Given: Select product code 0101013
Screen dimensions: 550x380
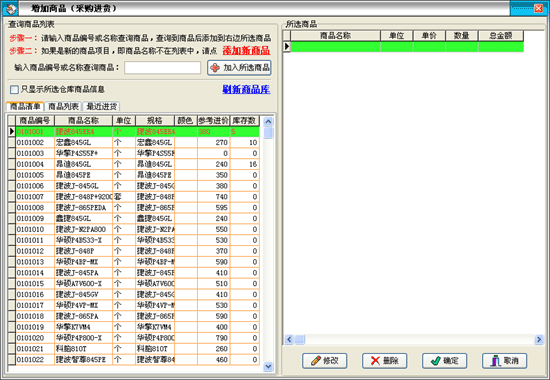Looking at the screenshot, I should 30,262.
